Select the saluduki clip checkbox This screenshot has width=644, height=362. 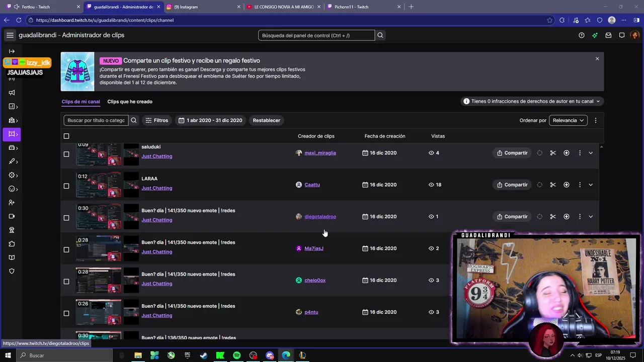(66, 154)
